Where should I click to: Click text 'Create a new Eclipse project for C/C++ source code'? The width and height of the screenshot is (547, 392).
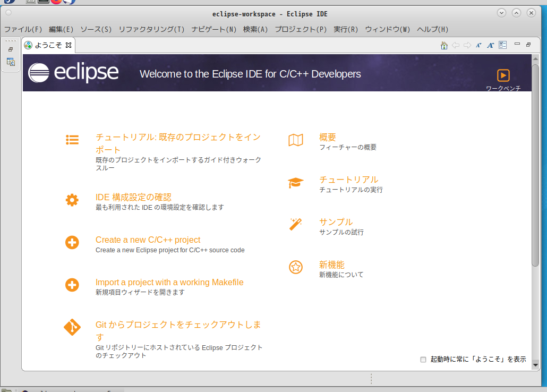pyautogui.click(x=170, y=250)
